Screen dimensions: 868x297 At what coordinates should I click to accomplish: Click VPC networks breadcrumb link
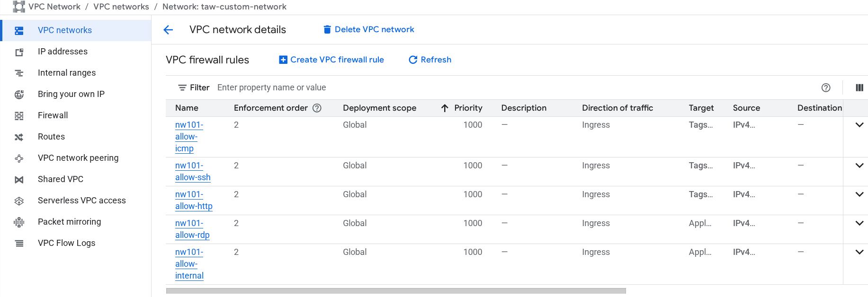(121, 7)
